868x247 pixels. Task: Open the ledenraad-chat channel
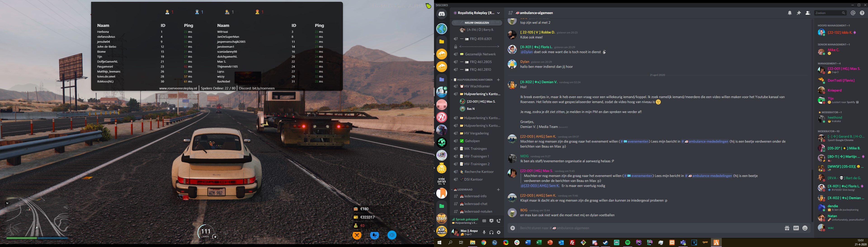pos(475,204)
